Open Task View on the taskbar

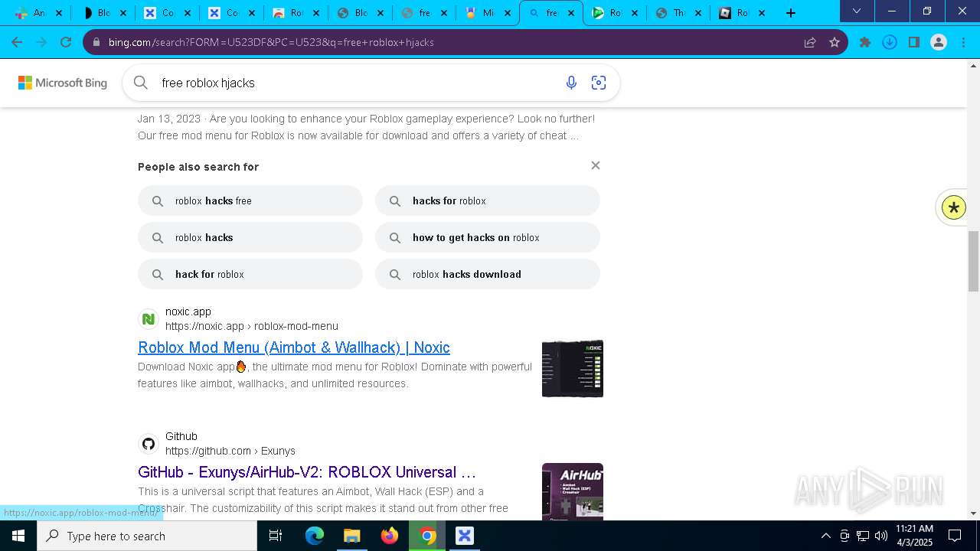tap(276, 536)
